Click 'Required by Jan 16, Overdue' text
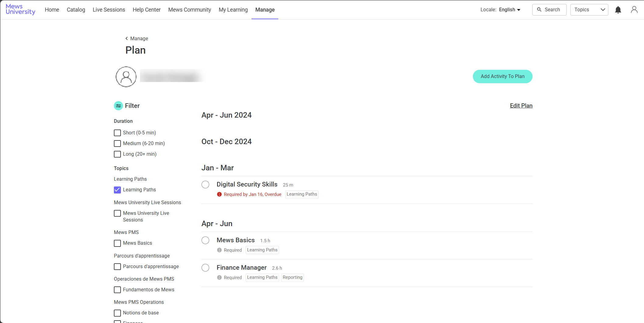This screenshot has width=644, height=323. (252, 194)
